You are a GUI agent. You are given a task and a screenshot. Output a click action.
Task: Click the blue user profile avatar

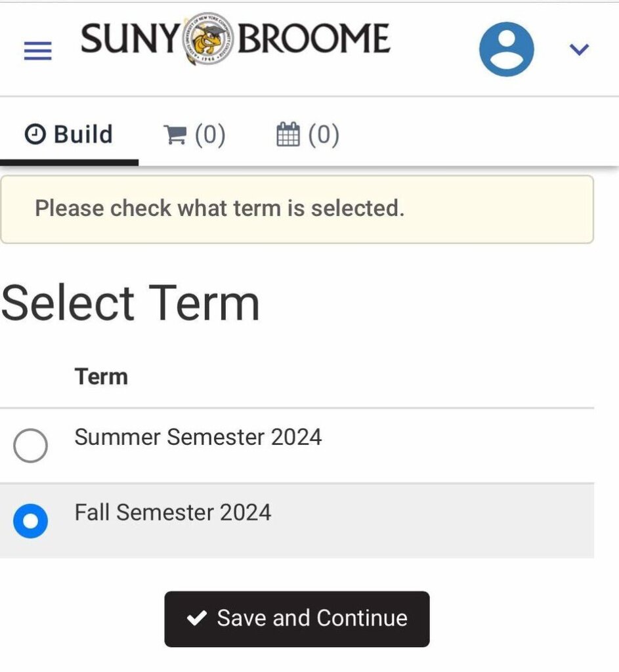tap(506, 49)
